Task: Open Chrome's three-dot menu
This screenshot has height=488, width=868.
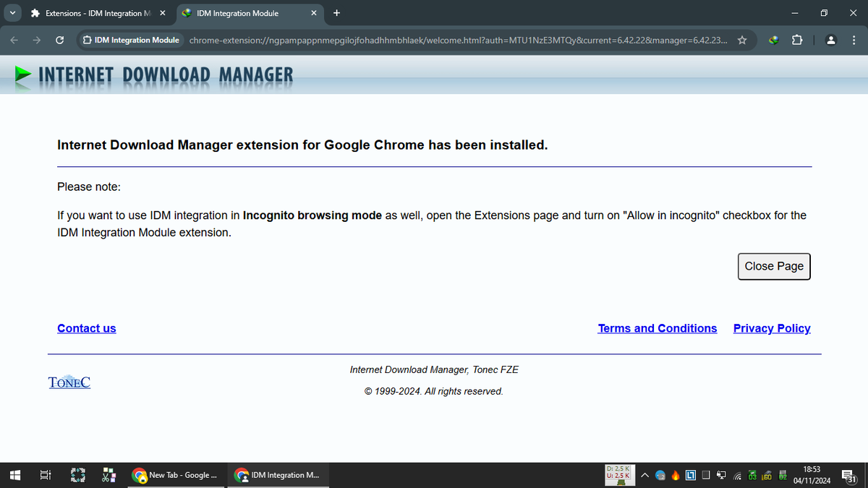Action: [854, 40]
